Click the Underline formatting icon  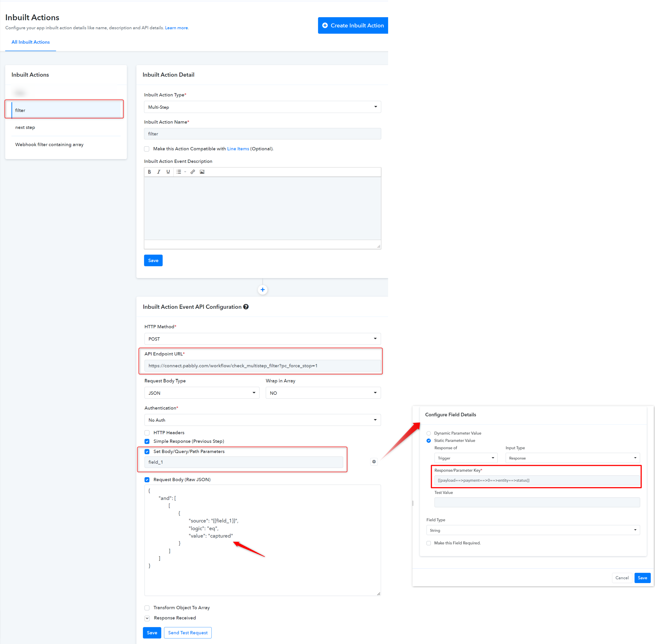point(168,172)
